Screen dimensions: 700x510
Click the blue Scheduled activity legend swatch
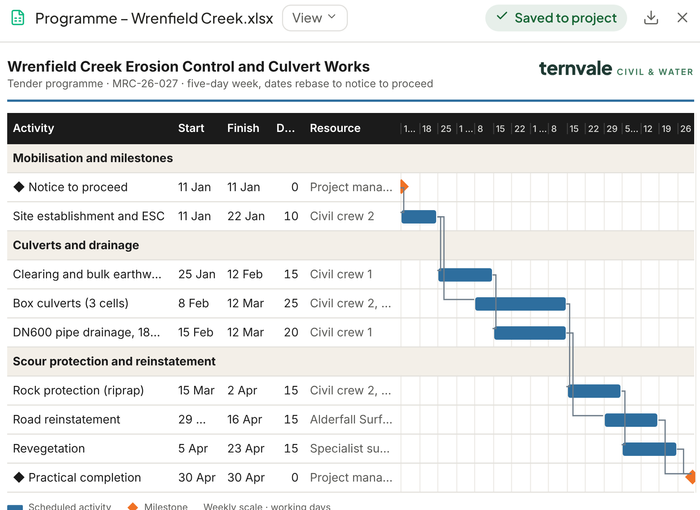coord(15,507)
